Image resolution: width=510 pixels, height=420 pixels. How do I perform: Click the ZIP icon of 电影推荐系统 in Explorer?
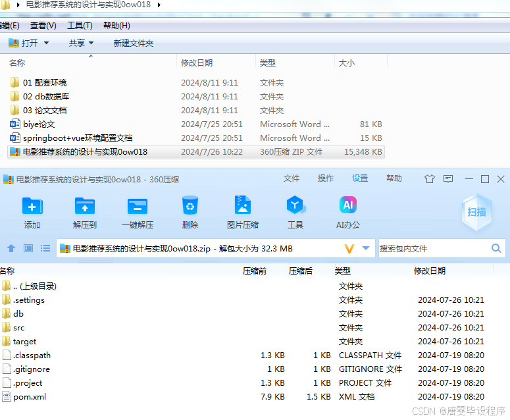point(14,151)
